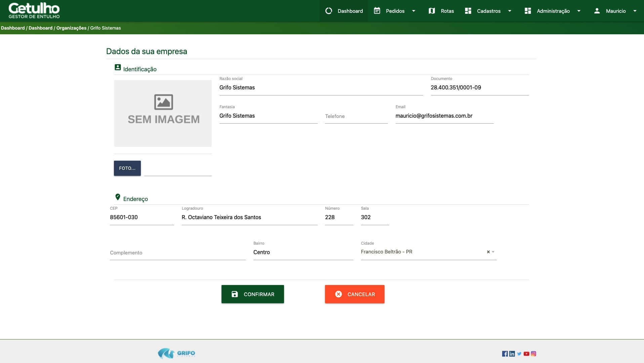Focus the Sala field
Image resolution: width=644 pixels, height=363 pixels.
(375, 217)
